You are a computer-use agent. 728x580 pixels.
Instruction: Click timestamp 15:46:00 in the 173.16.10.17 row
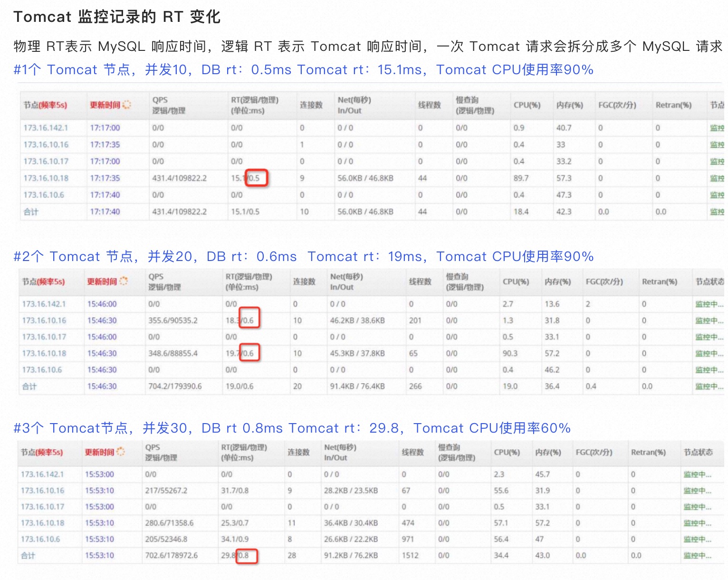click(x=102, y=337)
